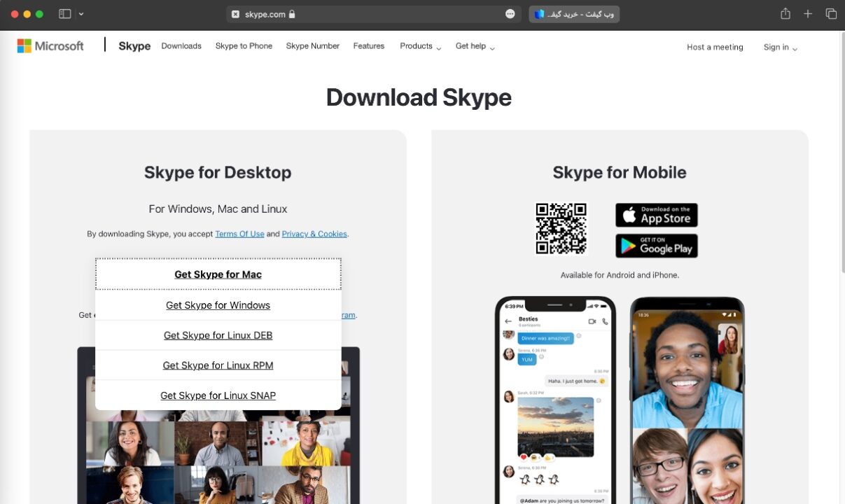
Task: Choose Get Skype for Linux DEB
Action: pos(218,335)
